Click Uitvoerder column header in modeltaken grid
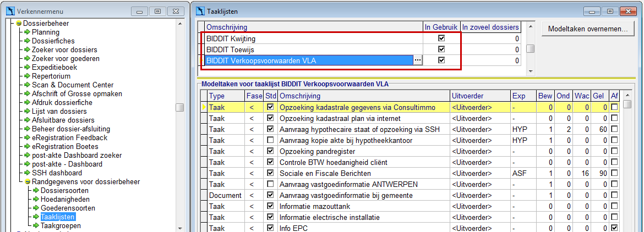The height and width of the screenshot is (232, 644). [480, 96]
